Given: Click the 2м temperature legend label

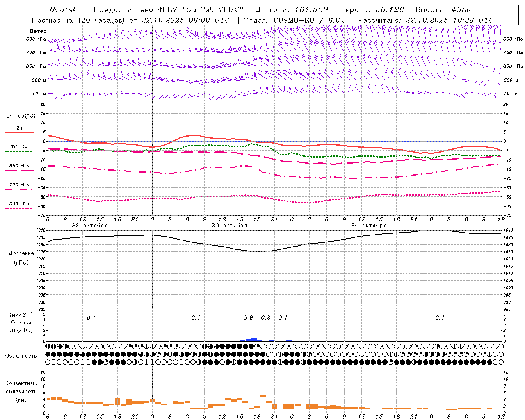Looking at the screenshot, I should pos(19,128).
